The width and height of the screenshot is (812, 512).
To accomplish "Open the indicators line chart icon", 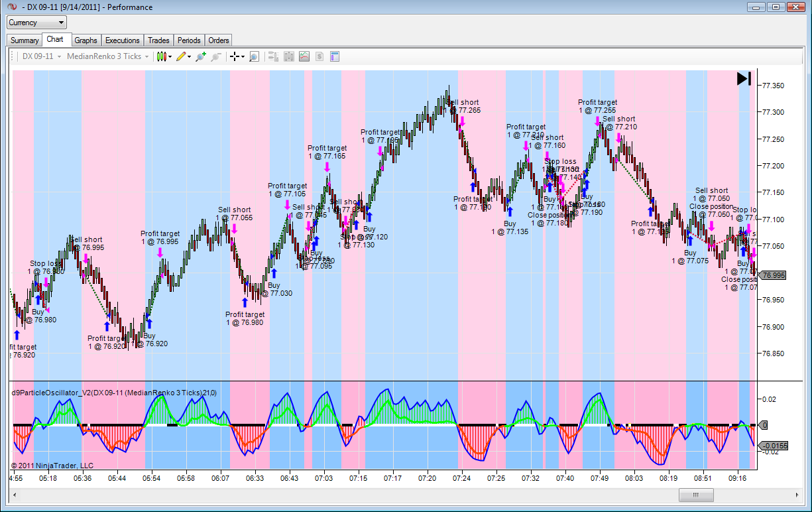I will coord(304,56).
